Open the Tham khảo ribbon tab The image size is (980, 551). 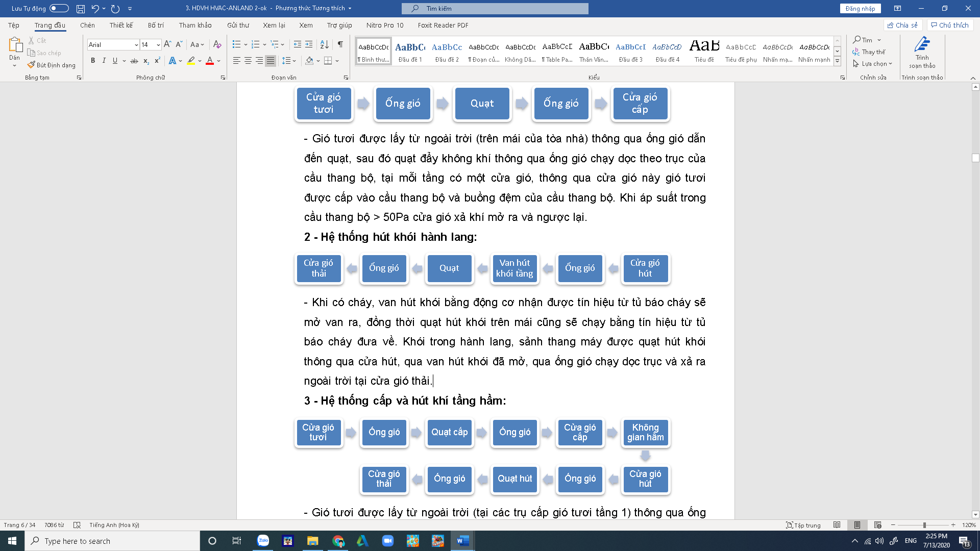(x=195, y=25)
